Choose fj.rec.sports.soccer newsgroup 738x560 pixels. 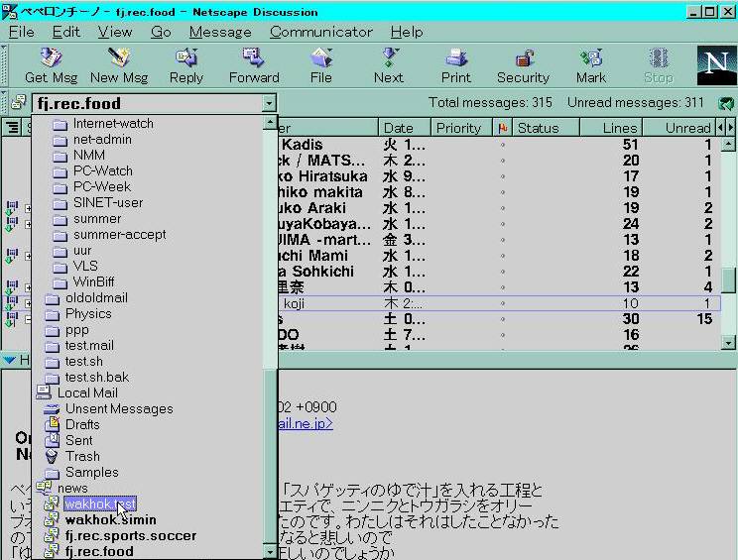tap(130, 536)
